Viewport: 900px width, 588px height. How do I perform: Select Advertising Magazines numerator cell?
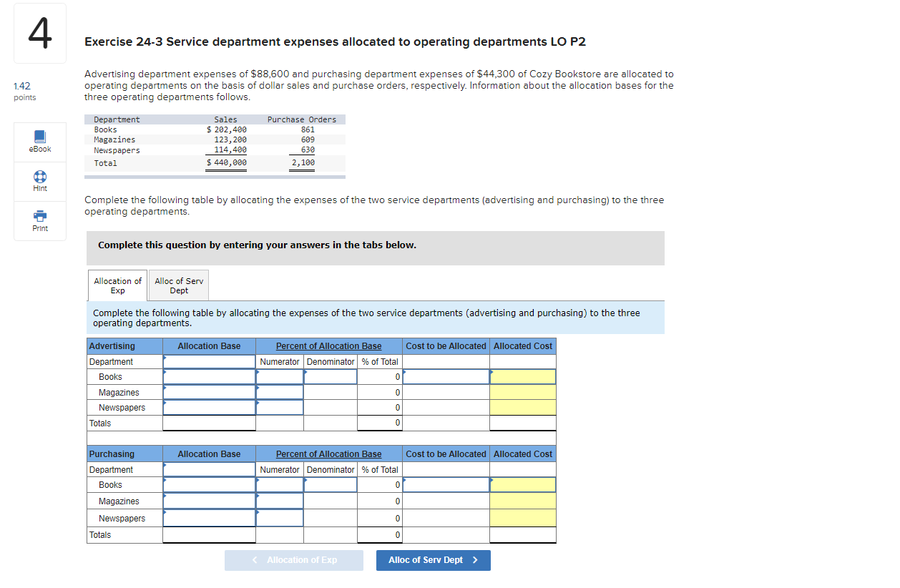coord(280,392)
